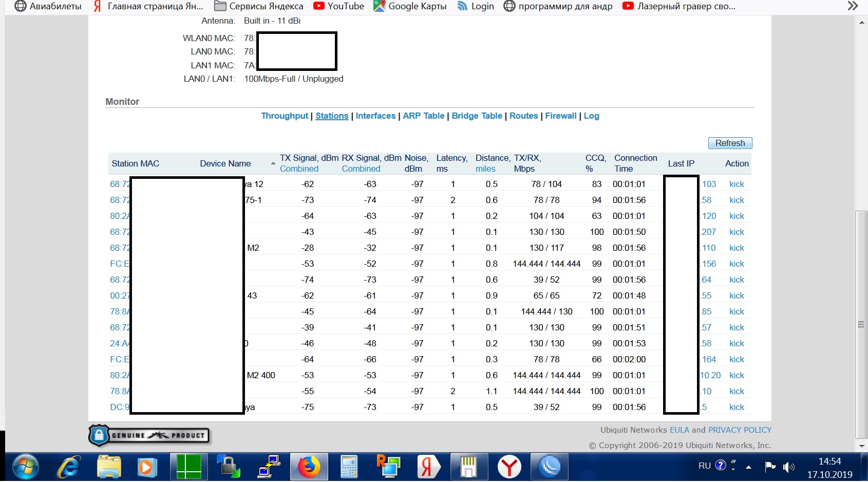Click the Genuine Product badge
The width and height of the screenshot is (868, 482).
coord(149,435)
